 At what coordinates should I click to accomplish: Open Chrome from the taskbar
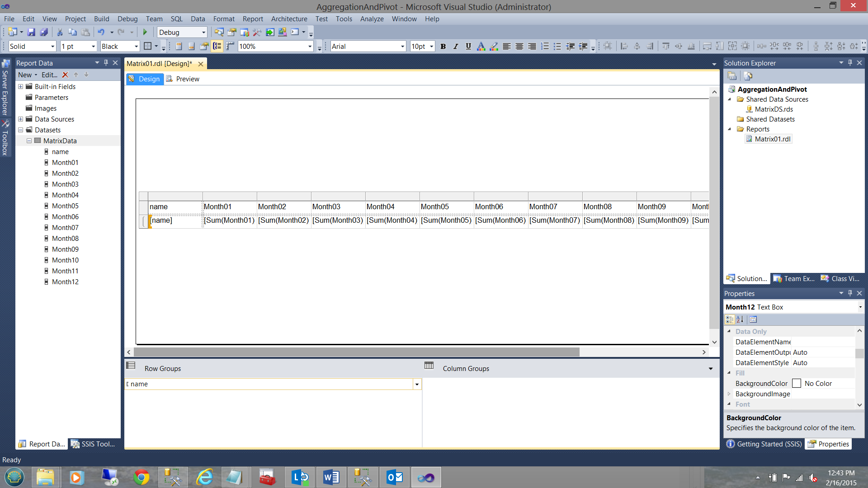coord(141,477)
